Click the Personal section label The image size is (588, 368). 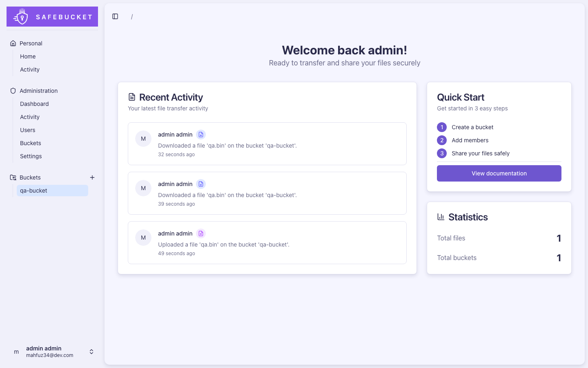tap(31, 43)
